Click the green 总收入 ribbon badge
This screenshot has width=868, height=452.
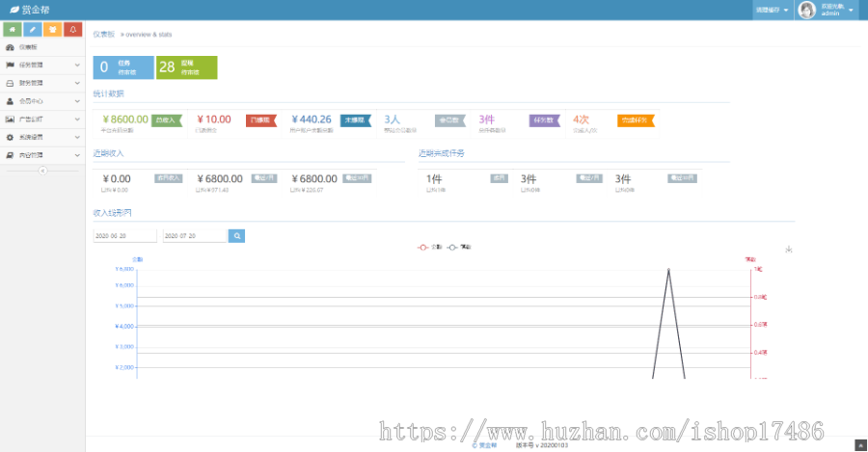click(167, 120)
